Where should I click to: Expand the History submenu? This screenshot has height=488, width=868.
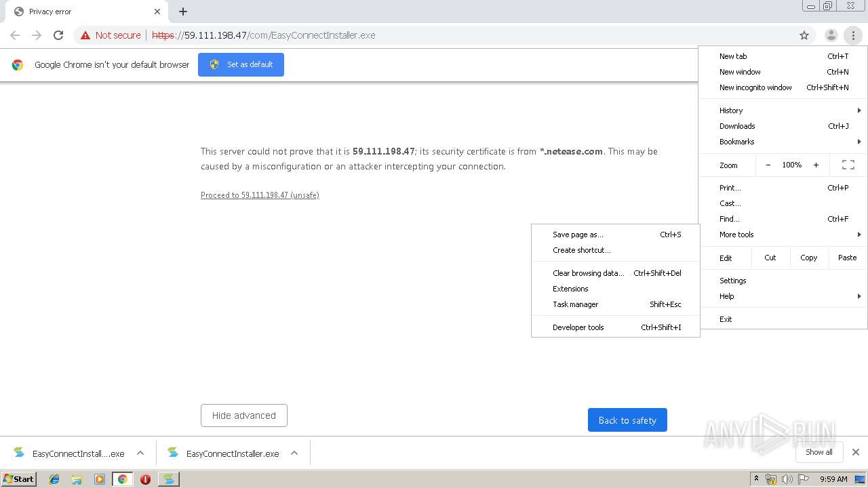coord(783,110)
